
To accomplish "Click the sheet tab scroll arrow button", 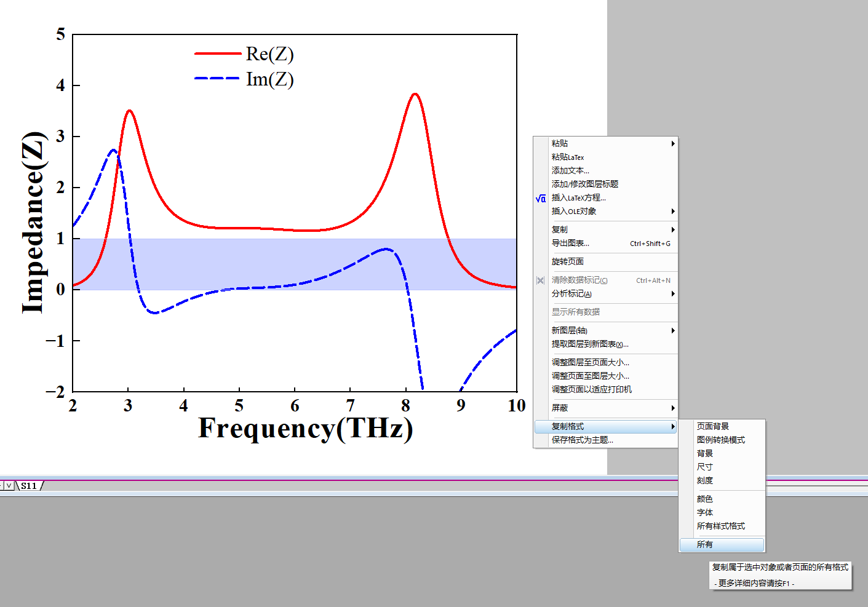I will 9,486.
